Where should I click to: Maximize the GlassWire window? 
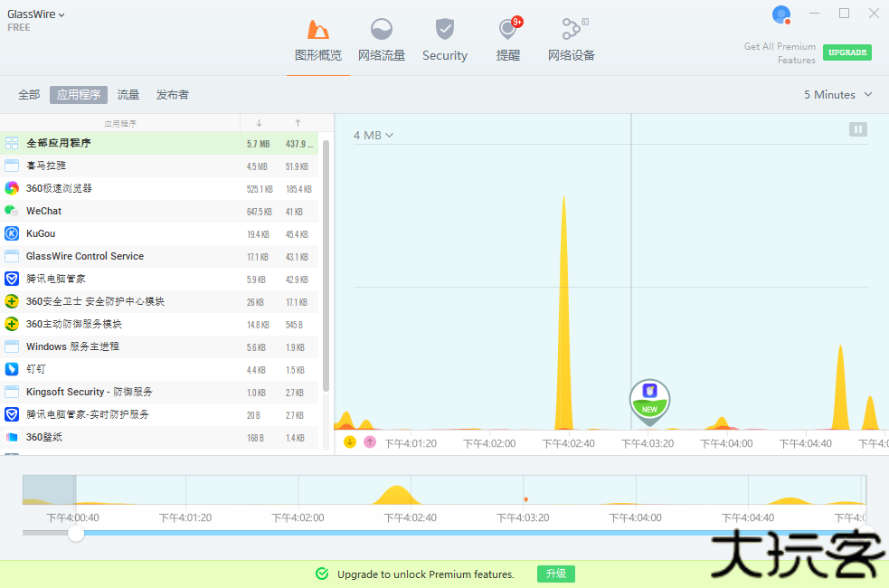click(844, 13)
